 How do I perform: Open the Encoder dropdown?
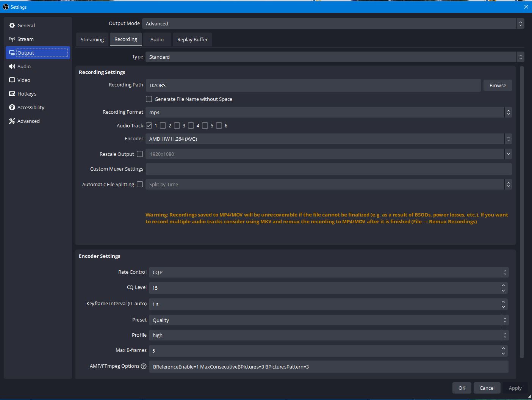click(329, 139)
